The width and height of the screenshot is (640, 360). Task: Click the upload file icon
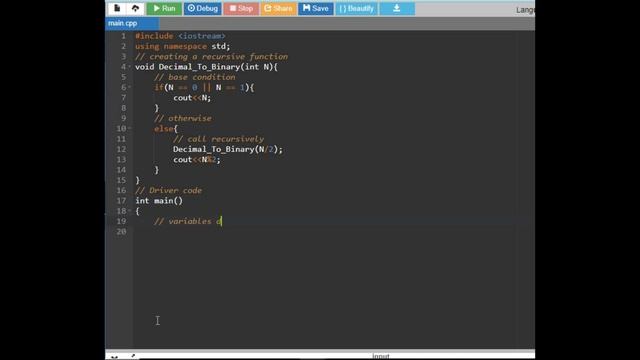[x=135, y=8]
